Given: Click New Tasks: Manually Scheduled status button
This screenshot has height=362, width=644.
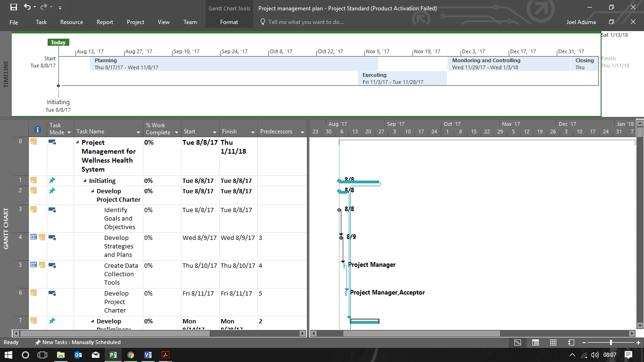Looking at the screenshot, I should tap(78, 342).
